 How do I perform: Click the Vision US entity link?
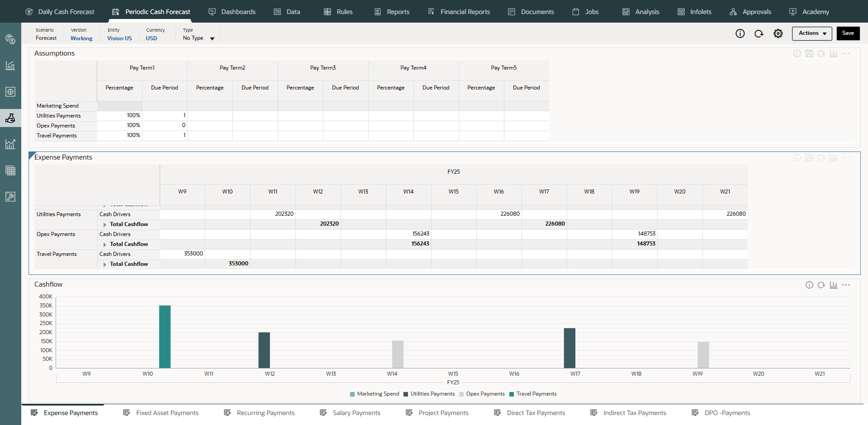pyautogui.click(x=119, y=38)
